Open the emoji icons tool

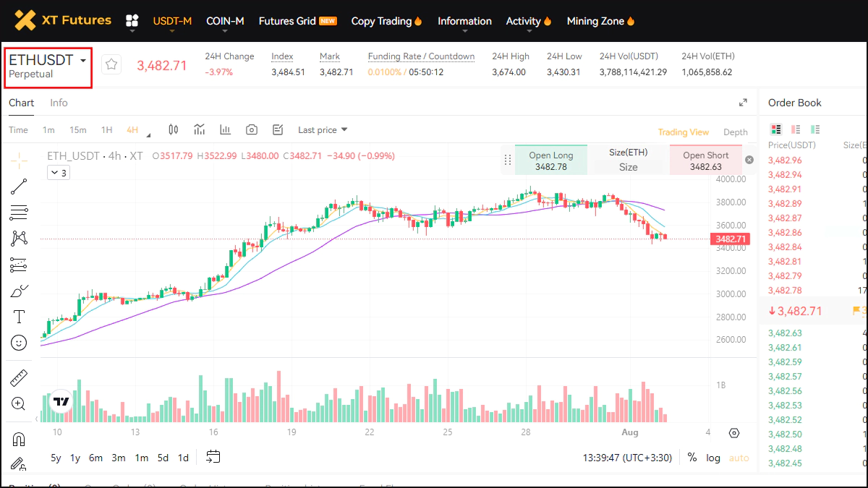(19, 343)
